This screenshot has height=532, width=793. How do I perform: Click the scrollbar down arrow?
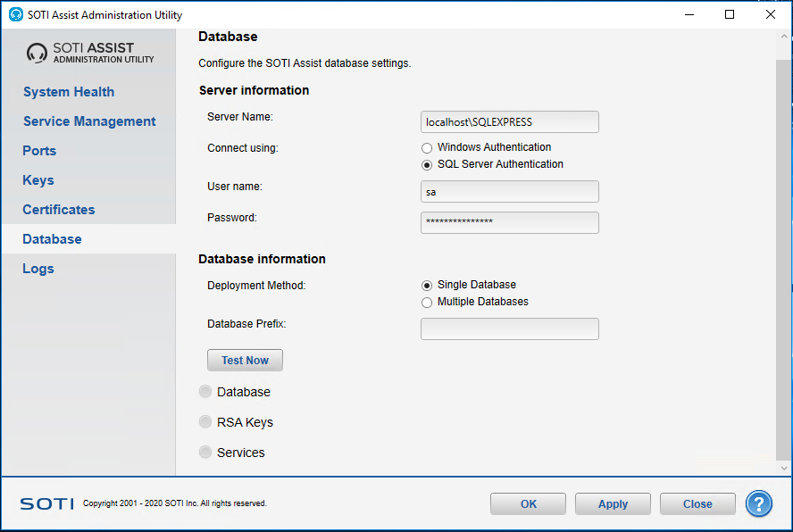pyautogui.click(x=784, y=468)
